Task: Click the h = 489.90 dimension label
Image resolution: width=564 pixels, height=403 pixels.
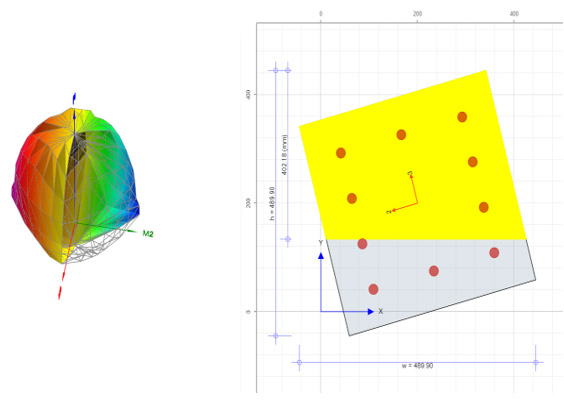Action: pyautogui.click(x=272, y=203)
